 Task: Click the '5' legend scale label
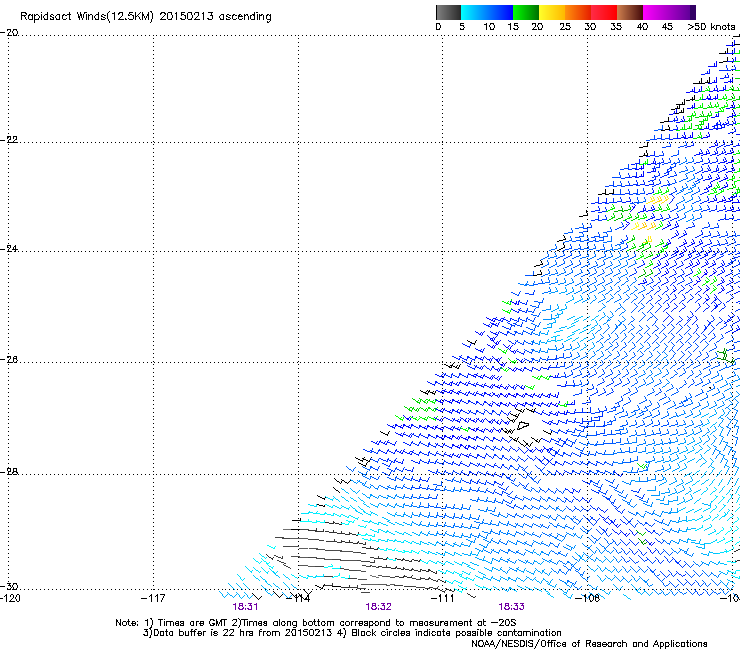point(462,27)
